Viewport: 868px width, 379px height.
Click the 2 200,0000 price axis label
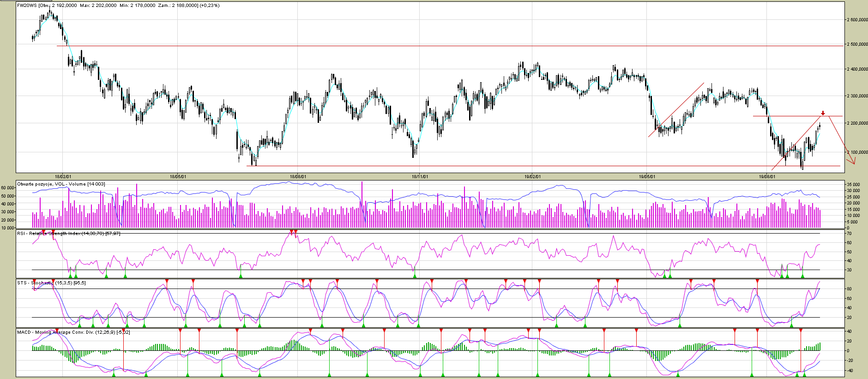click(857, 123)
